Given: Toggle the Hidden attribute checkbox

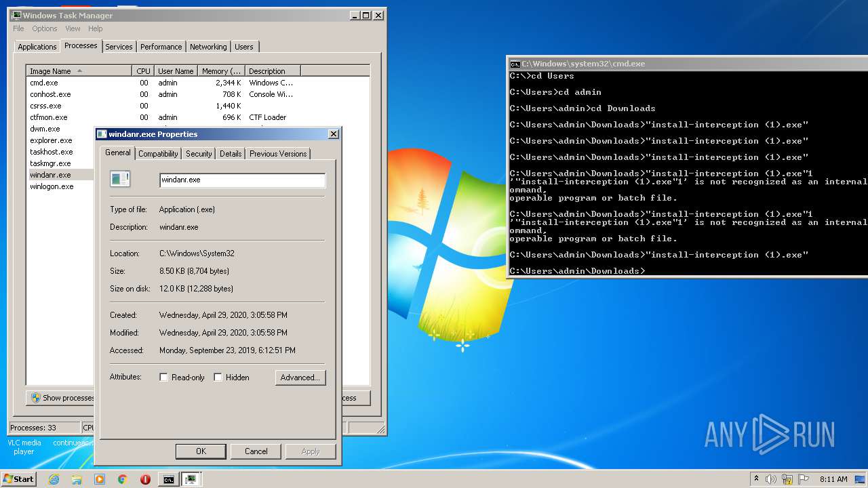Looking at the screenshot, I should [218, 378].
